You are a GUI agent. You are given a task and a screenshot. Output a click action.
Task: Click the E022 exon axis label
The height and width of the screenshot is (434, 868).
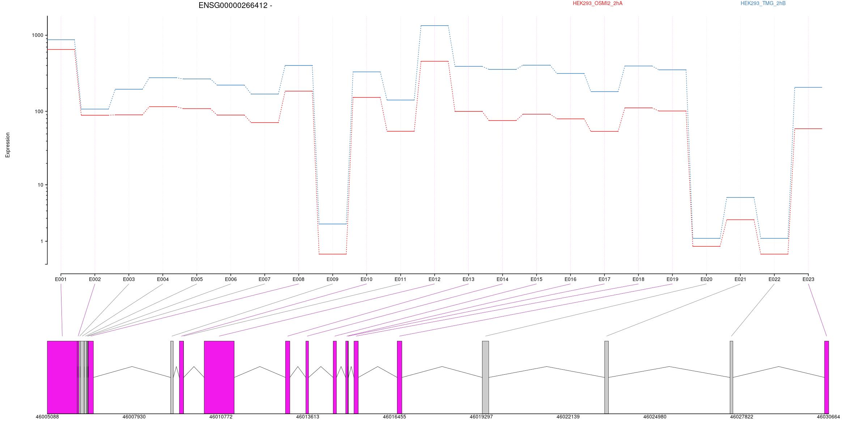[774, 279]
